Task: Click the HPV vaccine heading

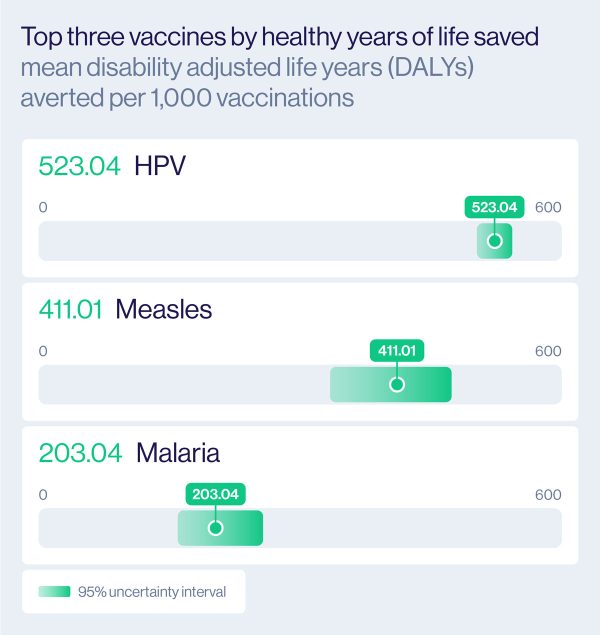Action: pyautogui.click(x=160, y=165)
